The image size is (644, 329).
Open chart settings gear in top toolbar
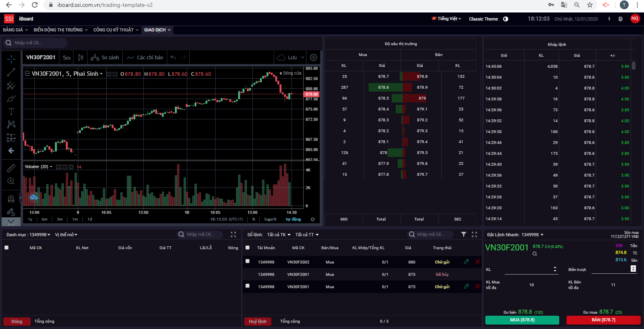313,58
